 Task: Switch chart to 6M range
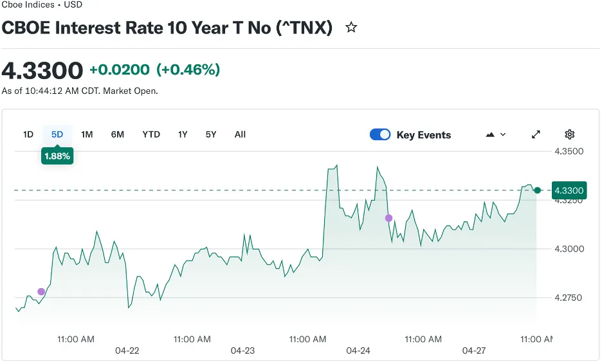tap(118, 134)
